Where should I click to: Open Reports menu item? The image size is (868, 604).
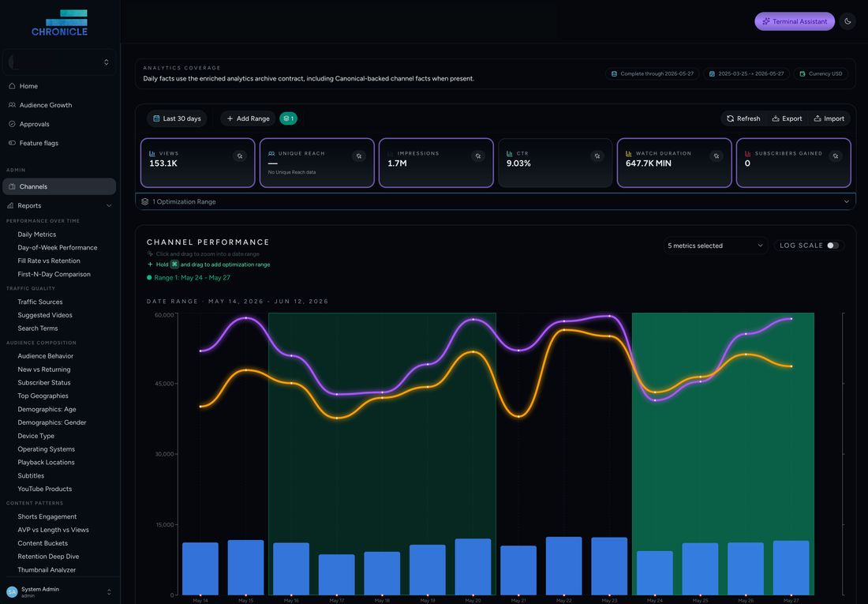(29, 205)
